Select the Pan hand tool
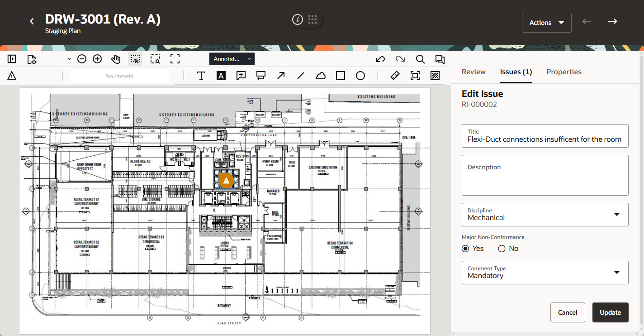644x336 pixels. pyautogui.click(x=116, y=59)
